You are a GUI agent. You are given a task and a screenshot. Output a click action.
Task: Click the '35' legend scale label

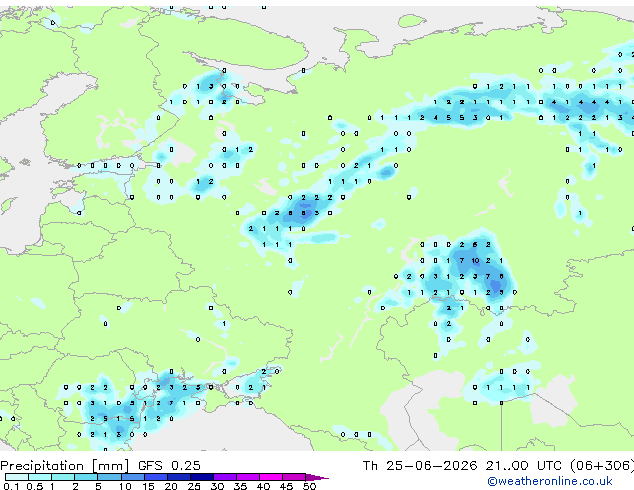(241, 486)
